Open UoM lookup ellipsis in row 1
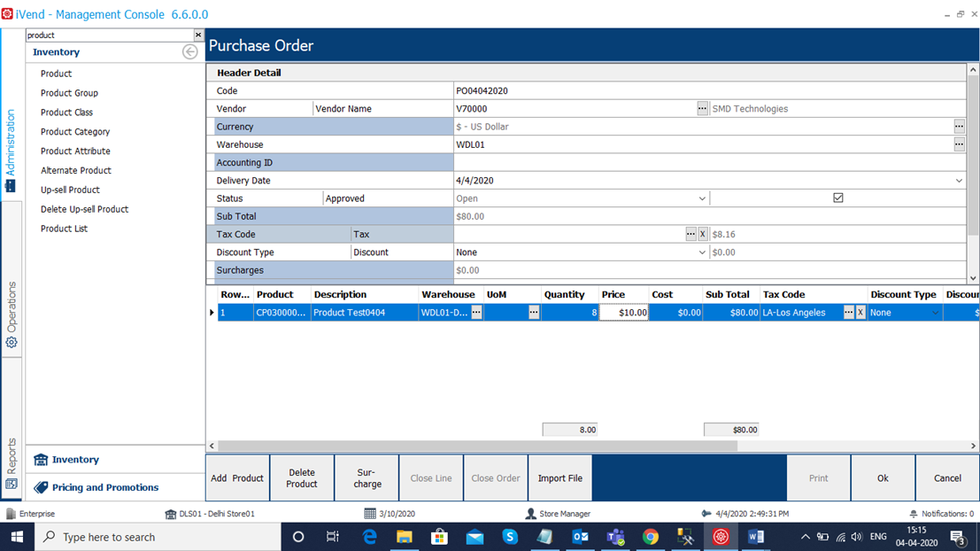The height and width of the screenshot is (551, 980). tap(533, 312)
